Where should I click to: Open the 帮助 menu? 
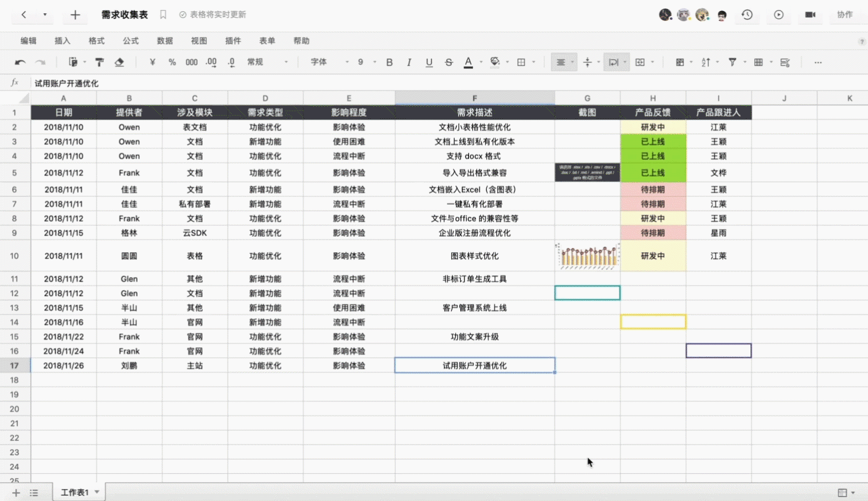click(x=302, y=41)
